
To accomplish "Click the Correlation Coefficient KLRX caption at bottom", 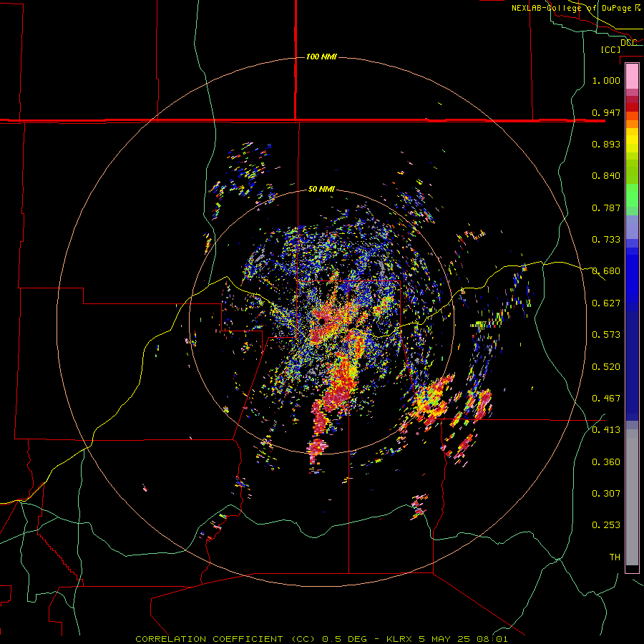I will coord(321,639).
